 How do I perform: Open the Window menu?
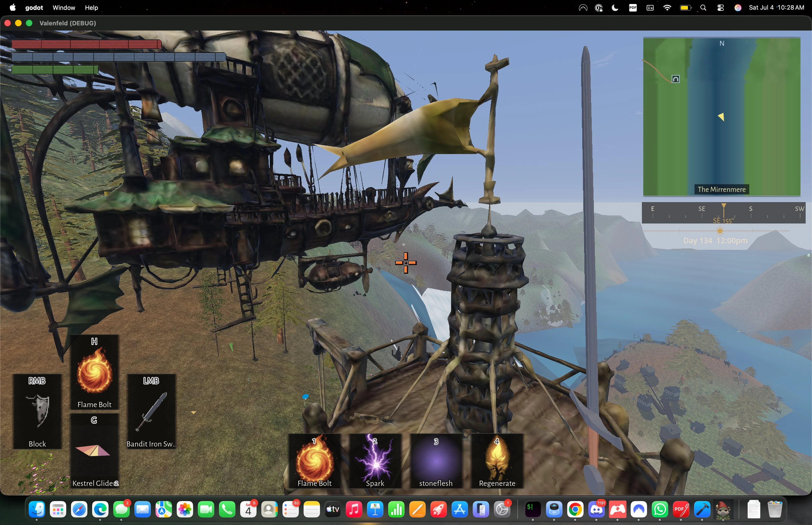64,8
